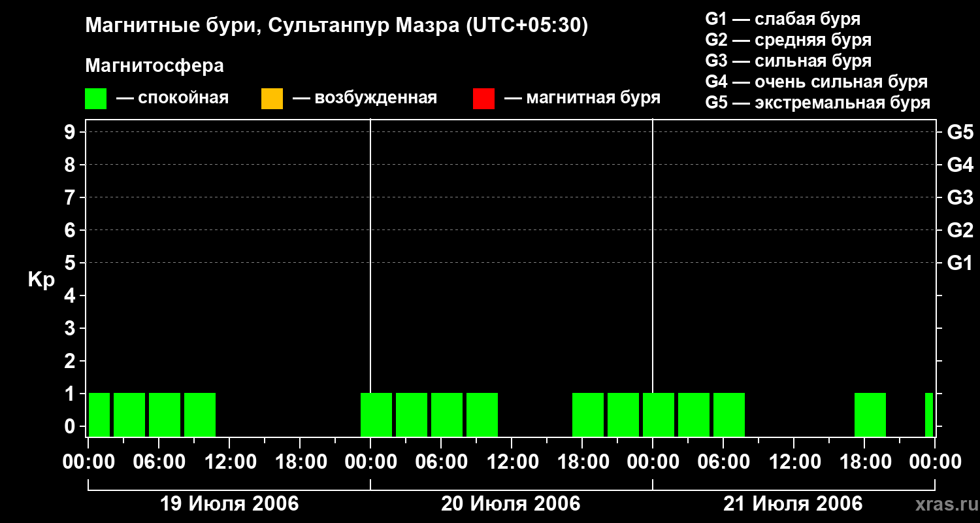
Task: Click the '12:00' time label above 20 Июля
Action: coord(512,462)
